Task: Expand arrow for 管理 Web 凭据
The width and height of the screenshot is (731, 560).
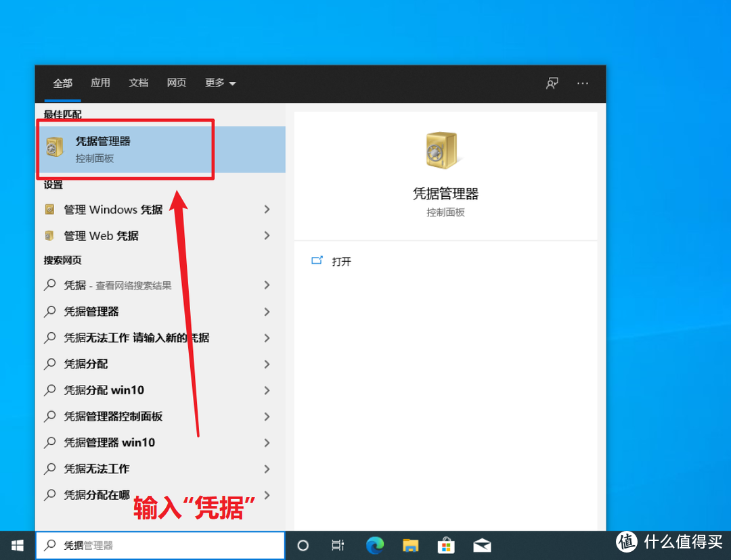Action: pyautogui.click(x=267, y=236)
